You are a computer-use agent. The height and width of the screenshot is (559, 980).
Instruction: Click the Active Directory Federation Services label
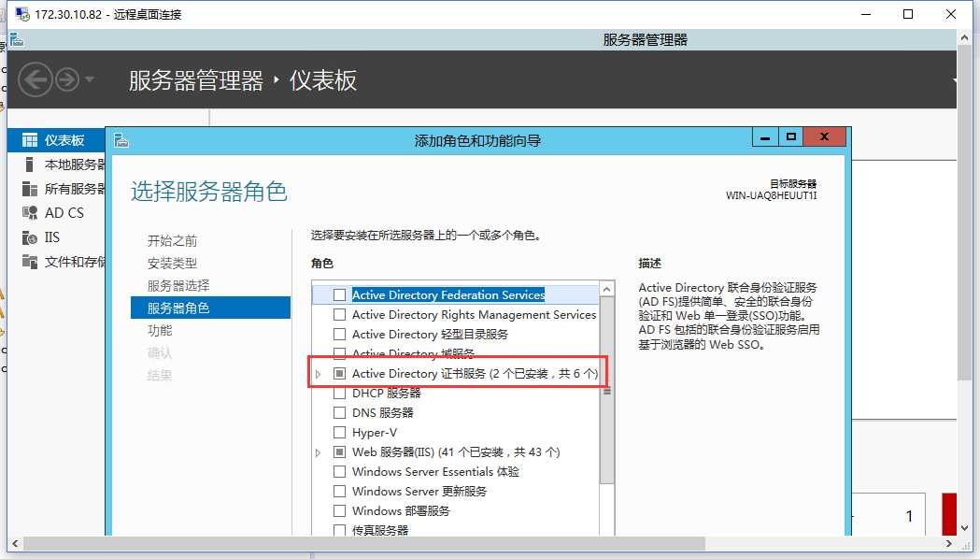click(x=448, y=295)
